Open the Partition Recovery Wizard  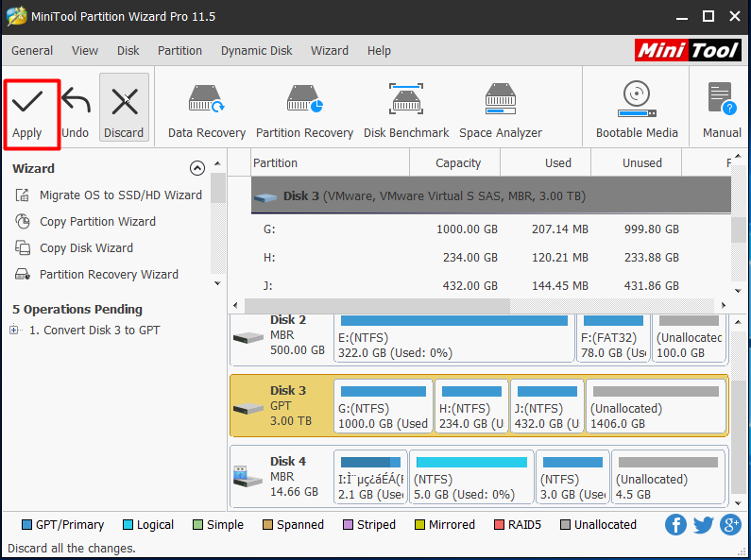[96, 274]
